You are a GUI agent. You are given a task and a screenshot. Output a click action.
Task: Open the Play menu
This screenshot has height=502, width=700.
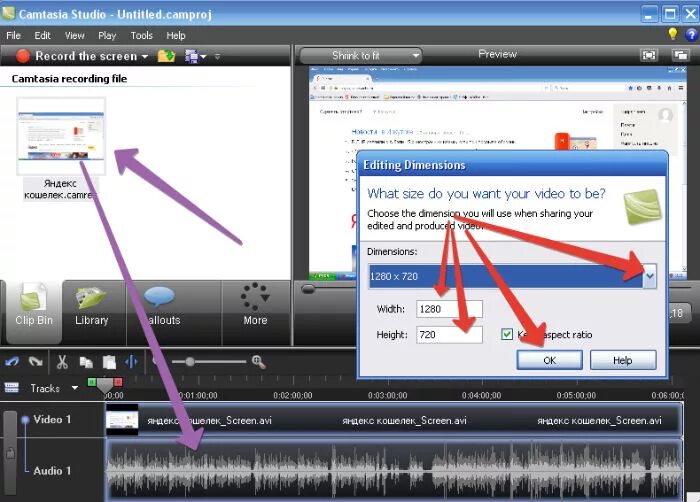(107, 35)
